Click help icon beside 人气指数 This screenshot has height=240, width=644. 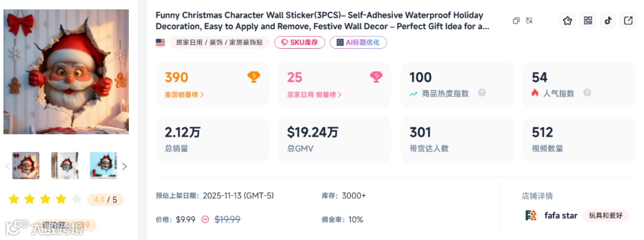[x=587, y=93]
